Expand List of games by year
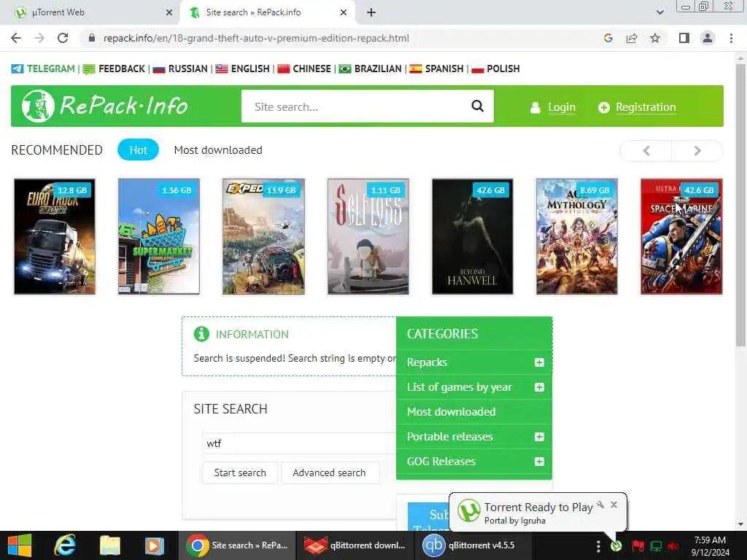This screenshot has width=747, height=560. [539, 387]
